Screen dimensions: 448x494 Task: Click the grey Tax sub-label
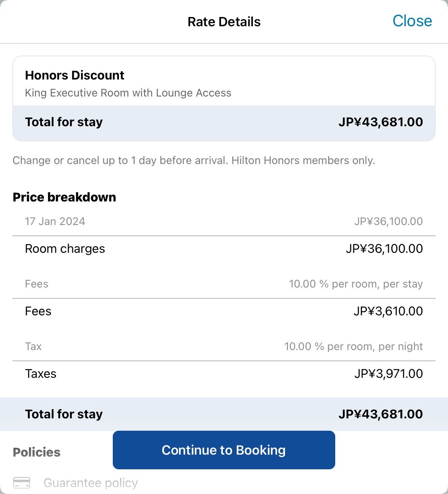(33, 347)
